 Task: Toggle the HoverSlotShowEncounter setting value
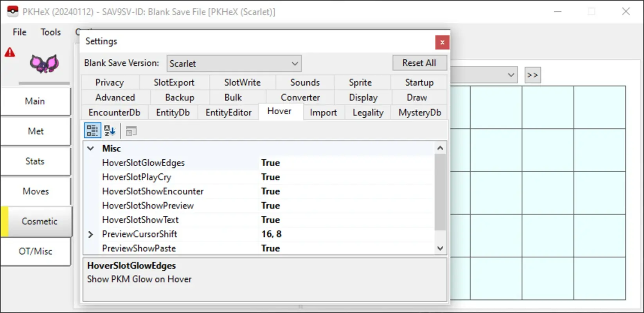(270, 191)
